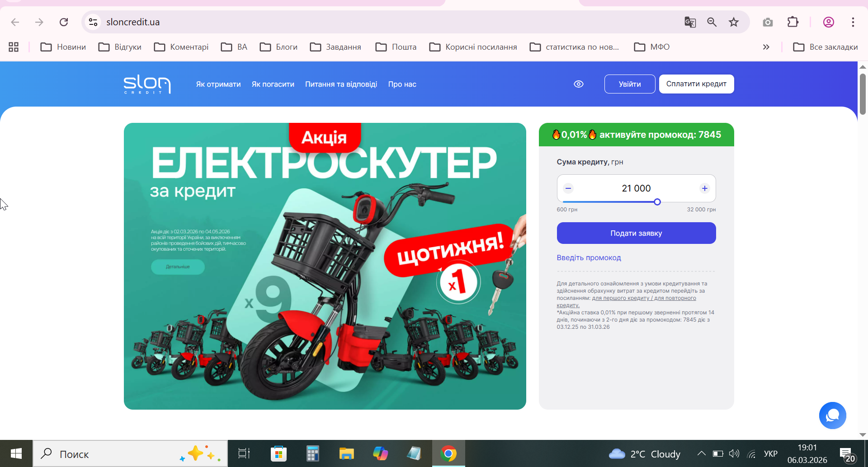Click the Сплатити кредит button
Image resolution: width=868 pixels, height=467 pixels.
click(x=697, y=84)
